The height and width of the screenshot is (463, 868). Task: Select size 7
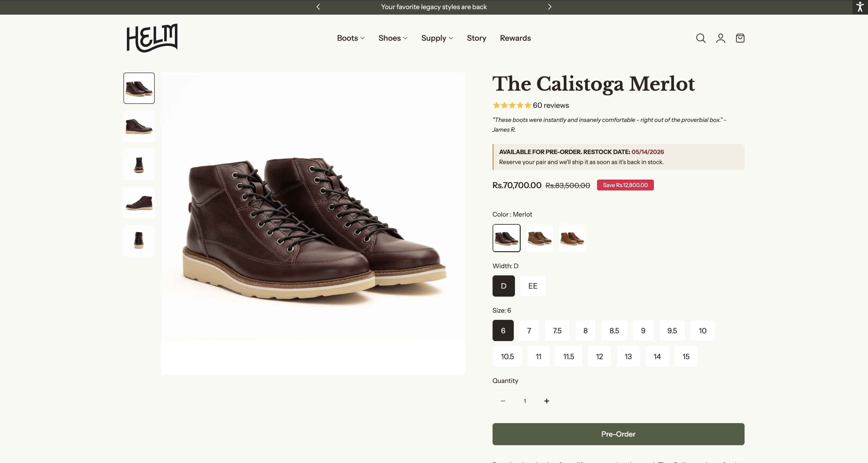[529, 330]
